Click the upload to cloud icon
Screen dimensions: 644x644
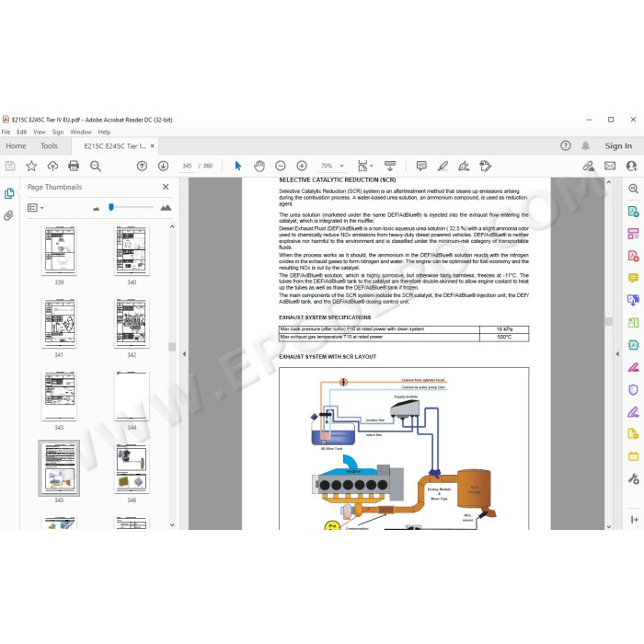click(x=52, y=166)
